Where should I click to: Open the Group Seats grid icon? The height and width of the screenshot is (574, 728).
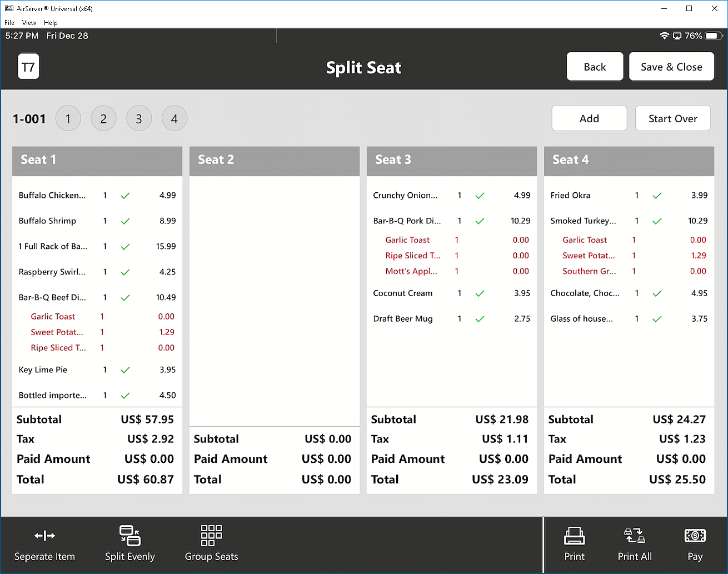[x=211, y=536]
